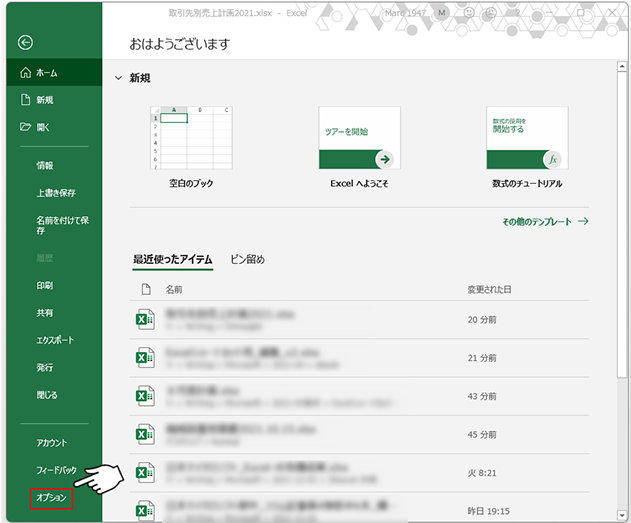Screen dimensions: 631x523
Task: Open フィードバック in the sidebar
Action: pos(56,470)
